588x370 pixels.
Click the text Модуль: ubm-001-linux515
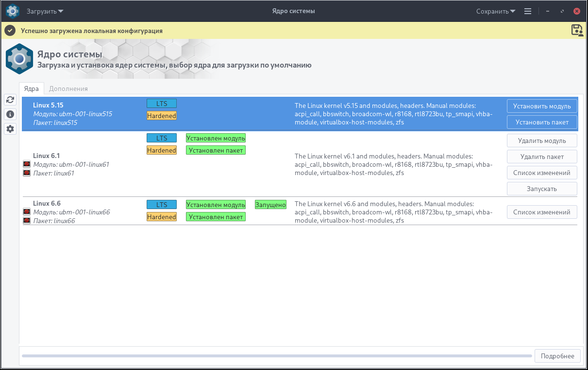pyautogui.click(x=72, y=114)
